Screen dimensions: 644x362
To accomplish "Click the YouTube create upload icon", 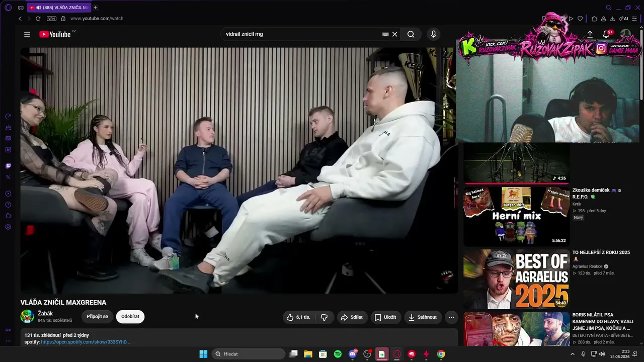I will 590,34.
